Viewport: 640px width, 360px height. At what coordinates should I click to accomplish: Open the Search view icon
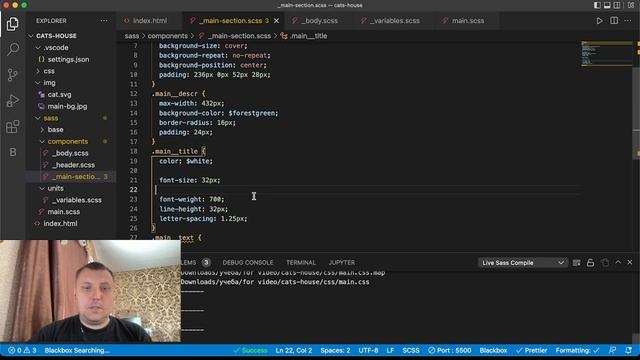pyautogui.click(x=13, y=49)
